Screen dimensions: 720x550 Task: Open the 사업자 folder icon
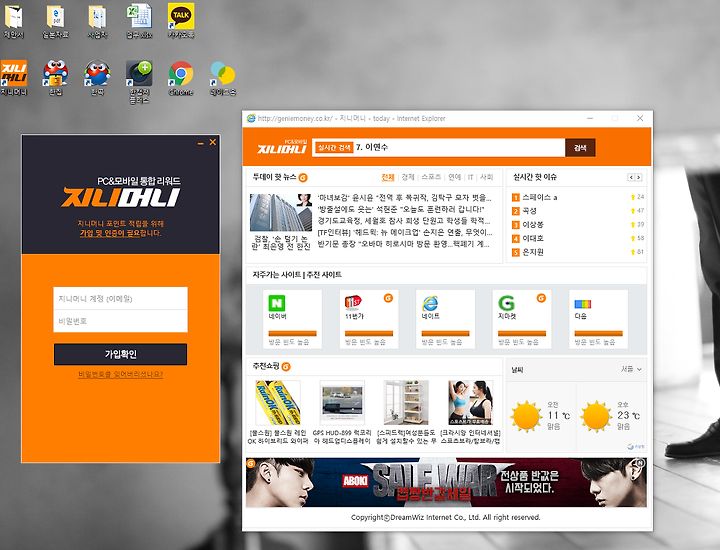[x=97, y=21]
